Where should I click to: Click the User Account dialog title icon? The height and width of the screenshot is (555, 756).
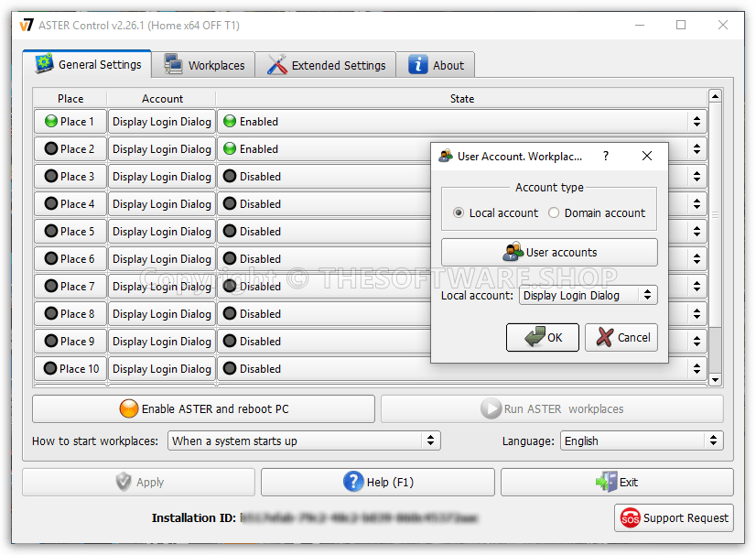click(446, 156)
